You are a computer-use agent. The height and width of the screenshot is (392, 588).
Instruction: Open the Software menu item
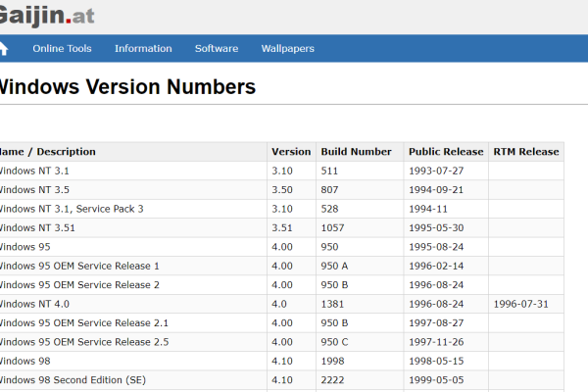(217, 48)
